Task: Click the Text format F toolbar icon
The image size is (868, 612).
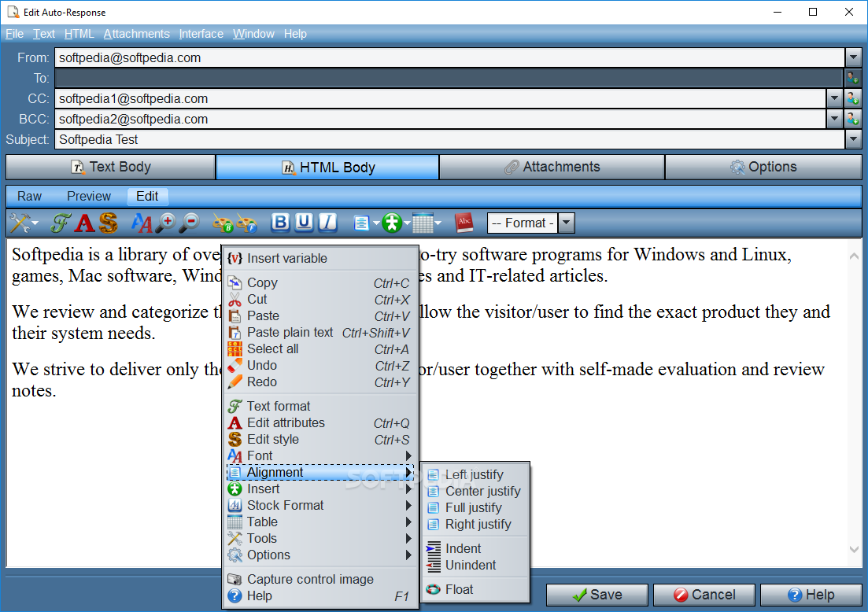Action: [61, 223]
